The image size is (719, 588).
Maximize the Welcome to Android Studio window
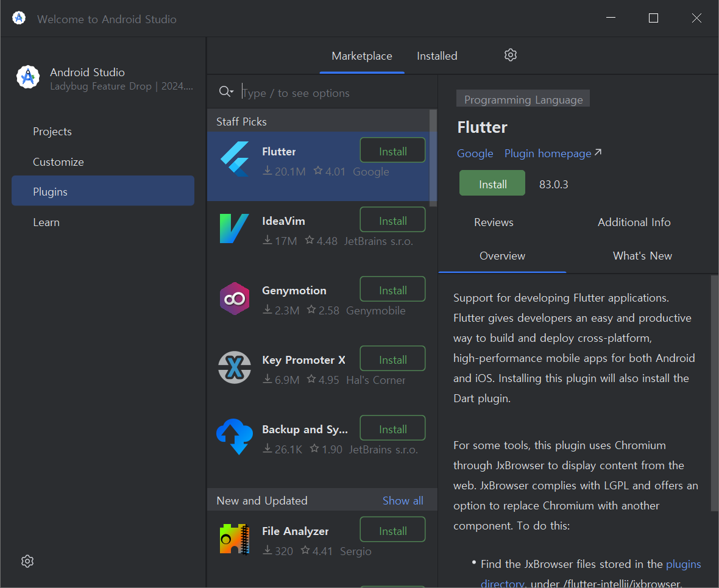(x=653, y=18)
